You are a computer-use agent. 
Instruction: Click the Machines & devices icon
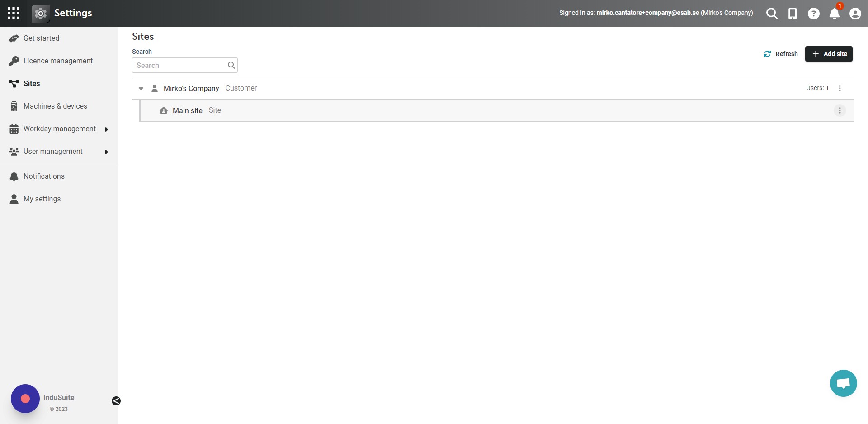14,106
